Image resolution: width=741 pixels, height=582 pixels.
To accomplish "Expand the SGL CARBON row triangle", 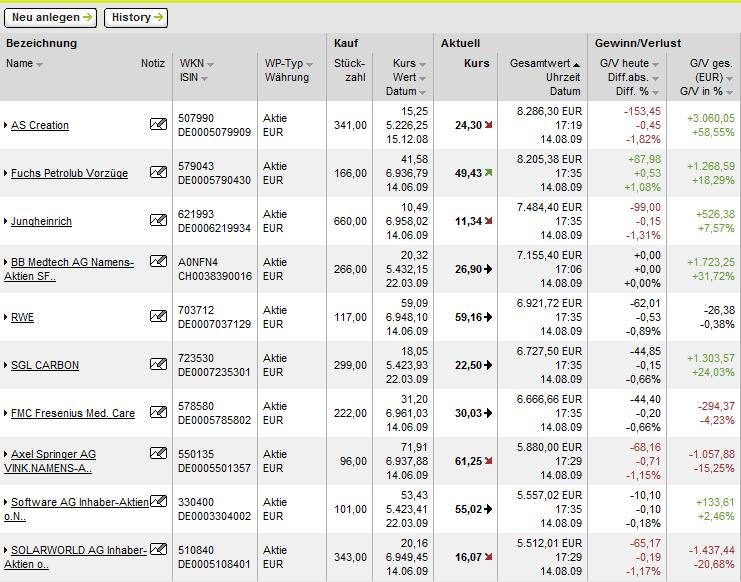I will point(6,365).
